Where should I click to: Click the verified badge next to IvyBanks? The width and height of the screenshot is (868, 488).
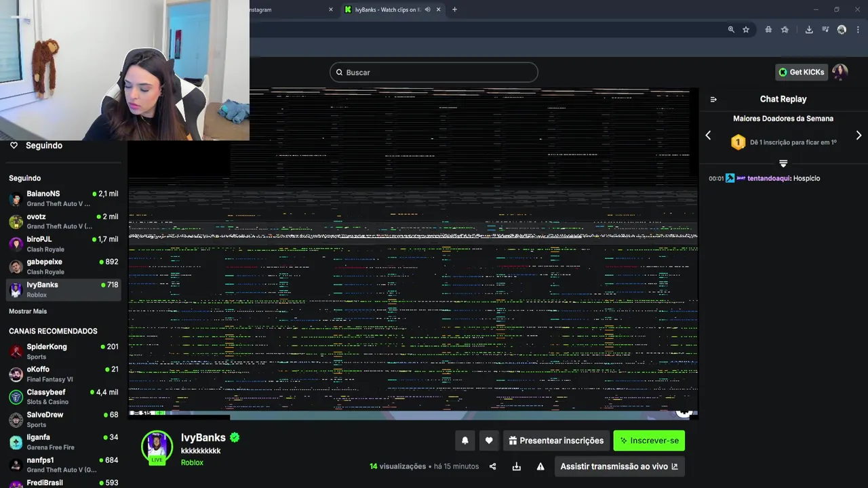tap(235, 437)
